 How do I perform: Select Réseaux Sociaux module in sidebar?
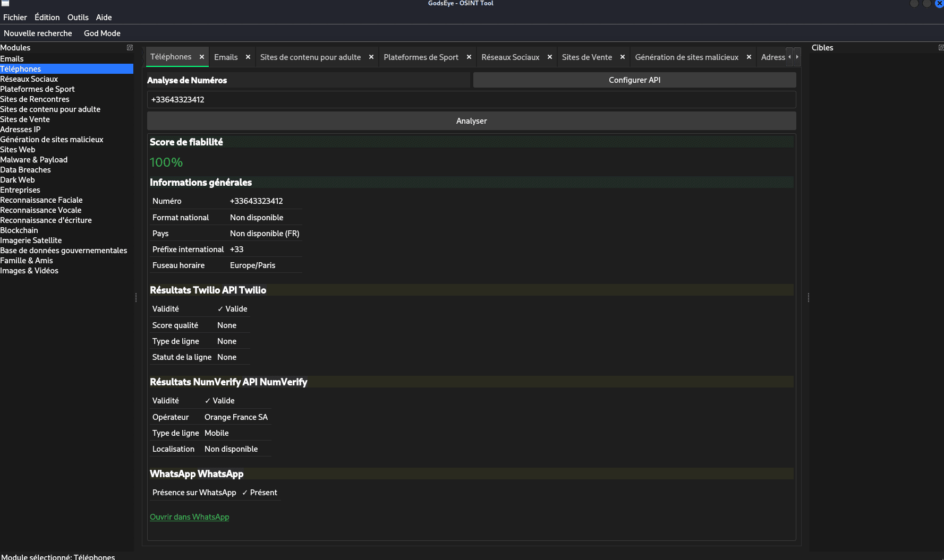click(x=66, y=79)
